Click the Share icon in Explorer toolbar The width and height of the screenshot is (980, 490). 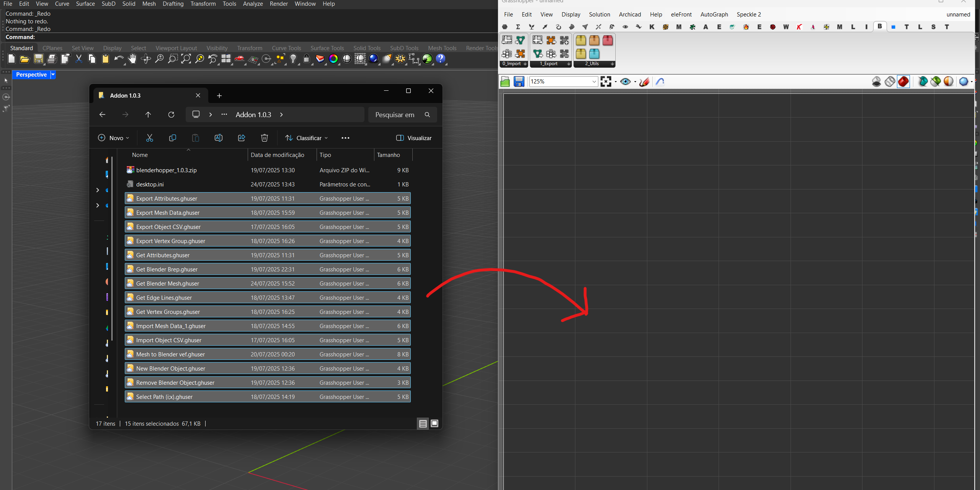click(x=242, y=138)
